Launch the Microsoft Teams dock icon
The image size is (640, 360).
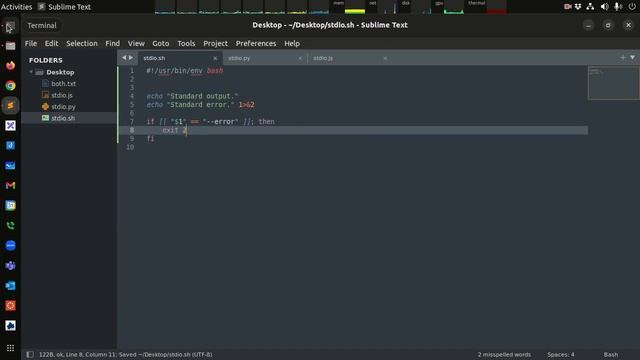pyautogui.click(x=11, y=265)
